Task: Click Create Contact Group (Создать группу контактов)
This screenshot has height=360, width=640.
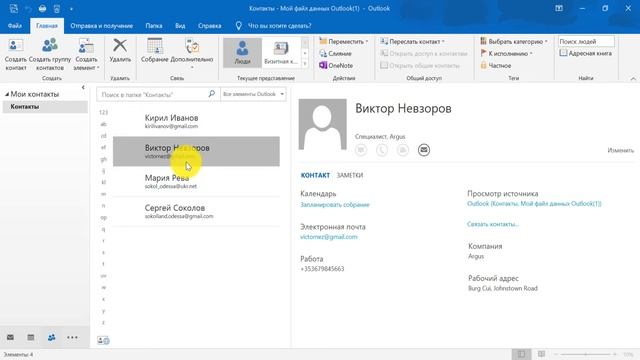Action: 50,53
